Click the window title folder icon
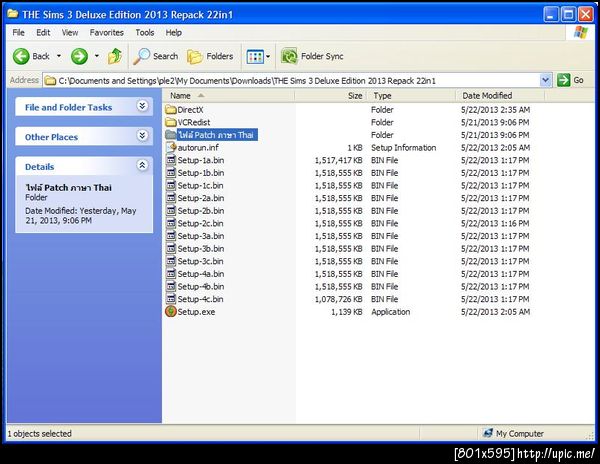The image size is (600, 464). (x=13, y=14)
